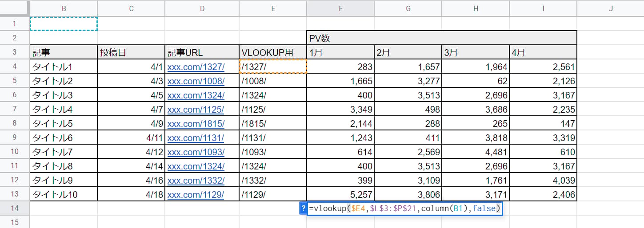This screenshot has width=644, height=228.
Task: Select column D header
Action: click(202, 8)
